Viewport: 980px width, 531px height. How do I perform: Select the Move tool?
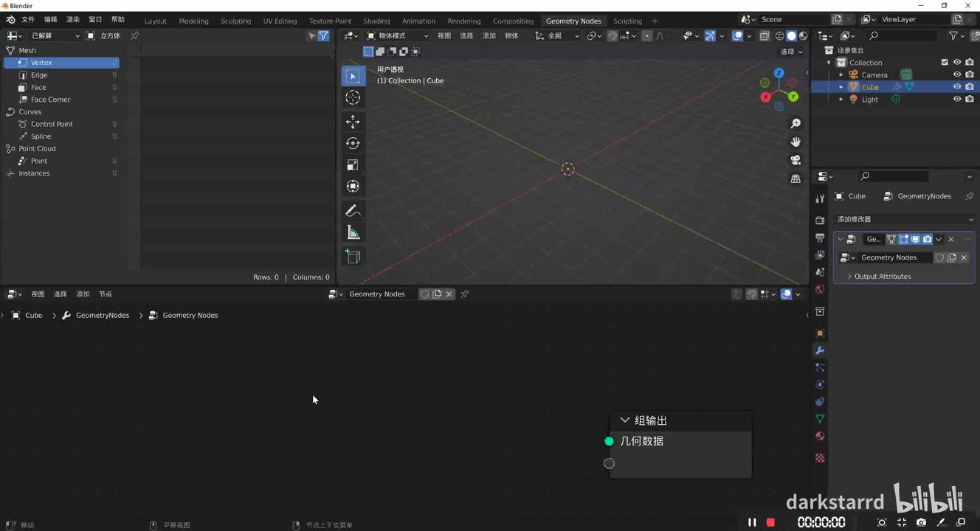click(x=353, y=122)
